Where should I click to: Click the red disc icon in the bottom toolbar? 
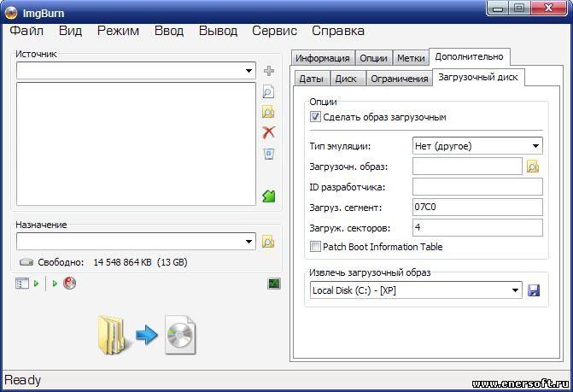(x=69, y=284)
